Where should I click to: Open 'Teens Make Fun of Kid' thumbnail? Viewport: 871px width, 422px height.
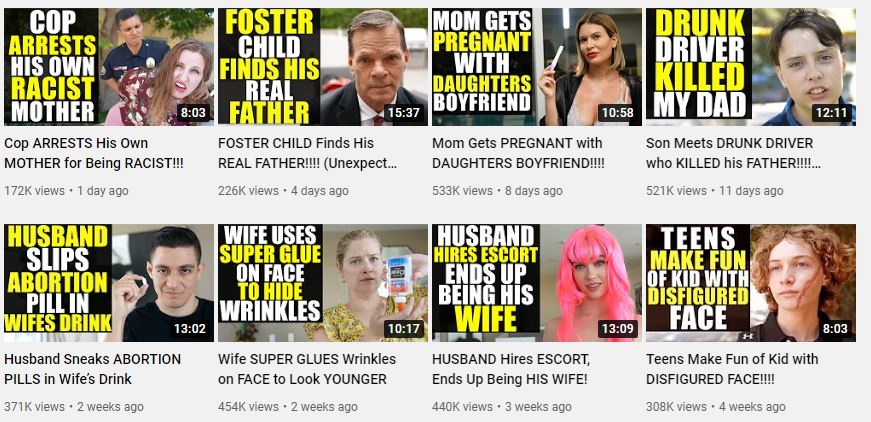pyautogui.click(x=750, y=283)
